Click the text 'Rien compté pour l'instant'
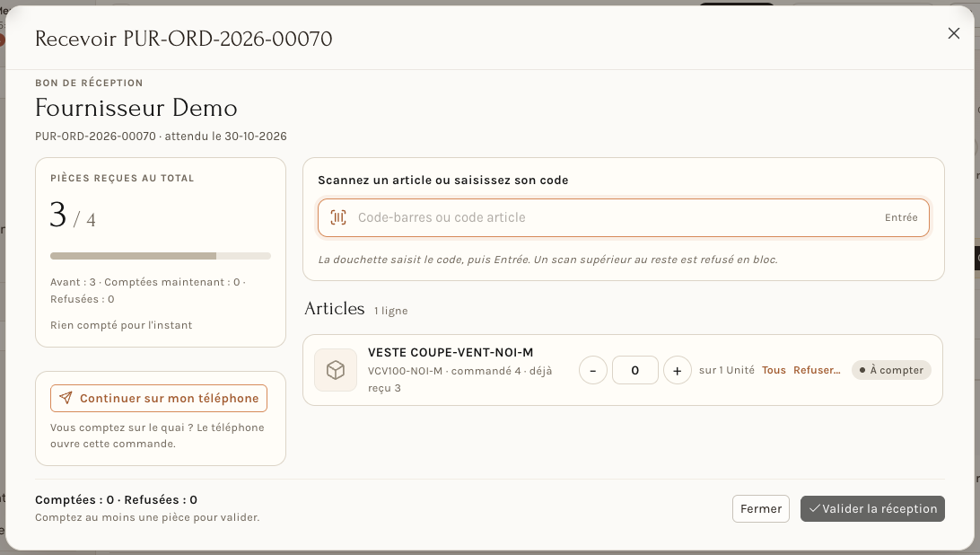Screen dimensions: 980x555 121,325
